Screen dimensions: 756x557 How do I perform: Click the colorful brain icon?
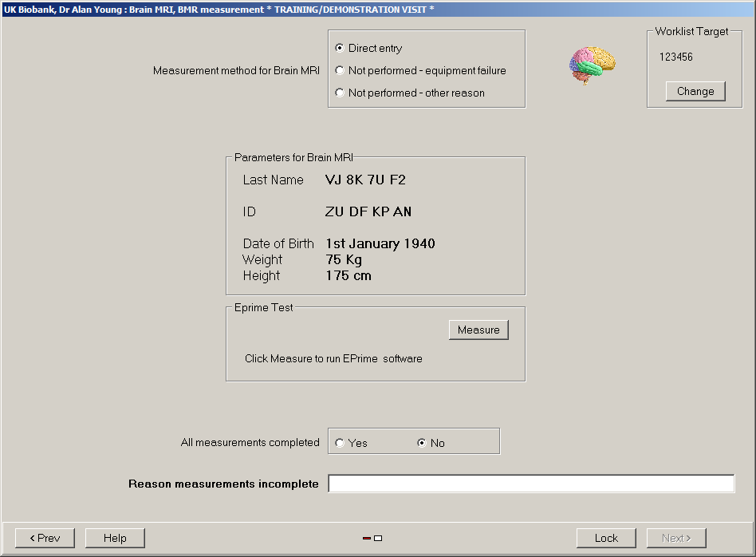coord(592,65)
